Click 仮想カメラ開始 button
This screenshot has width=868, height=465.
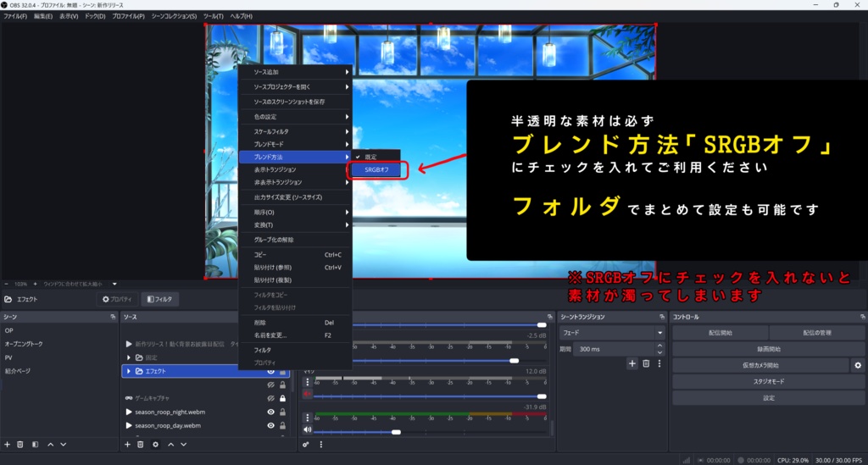coord(760,365)
